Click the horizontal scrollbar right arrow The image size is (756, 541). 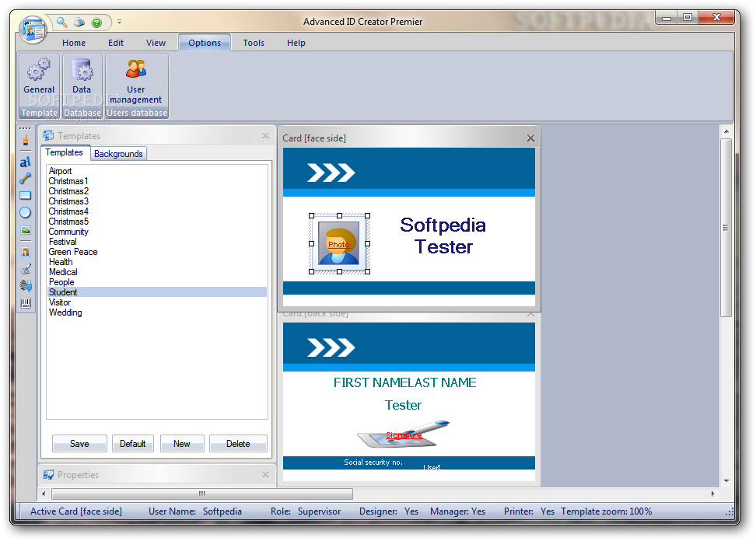712,494
